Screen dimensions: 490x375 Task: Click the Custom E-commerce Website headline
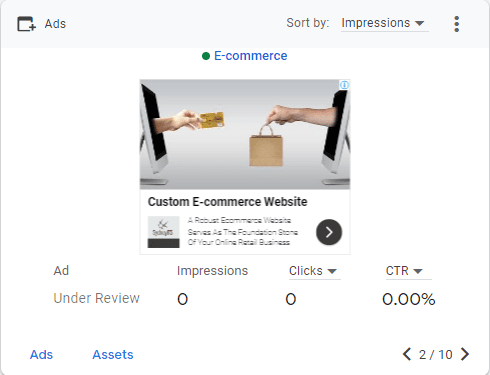click(227, 202)
